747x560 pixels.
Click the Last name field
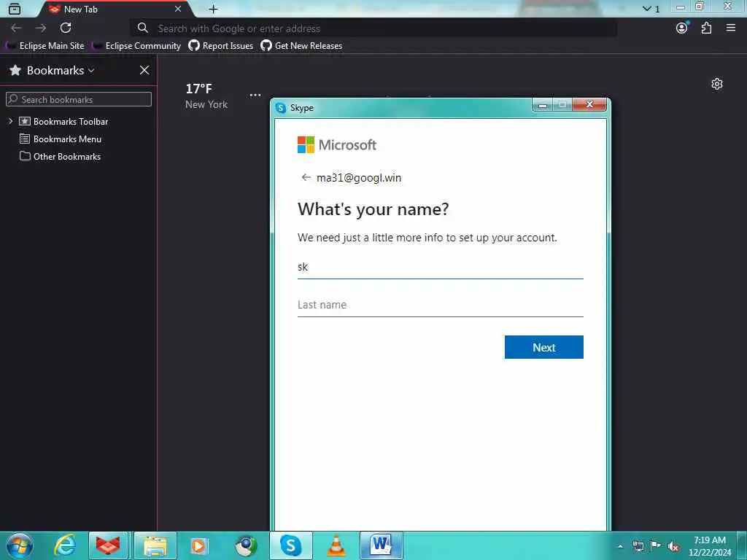tap(440, 305)
